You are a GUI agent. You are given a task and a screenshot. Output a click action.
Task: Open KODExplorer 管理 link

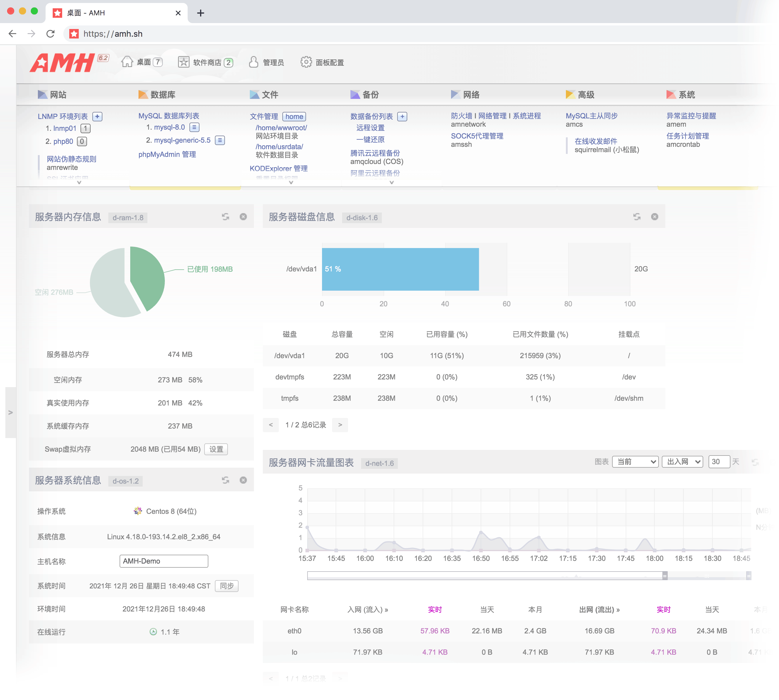click(279, 169)
